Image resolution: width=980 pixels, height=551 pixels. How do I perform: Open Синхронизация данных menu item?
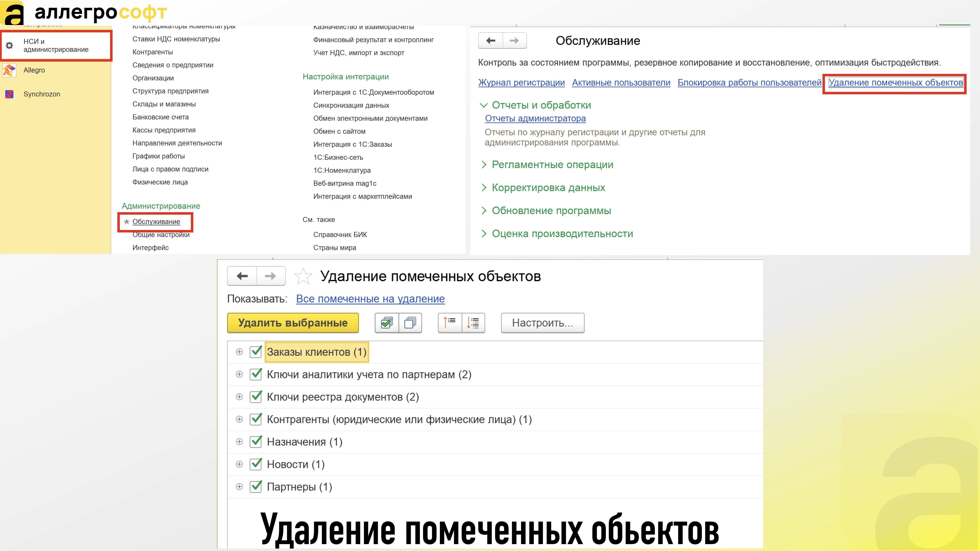click(x=351, y=105)
